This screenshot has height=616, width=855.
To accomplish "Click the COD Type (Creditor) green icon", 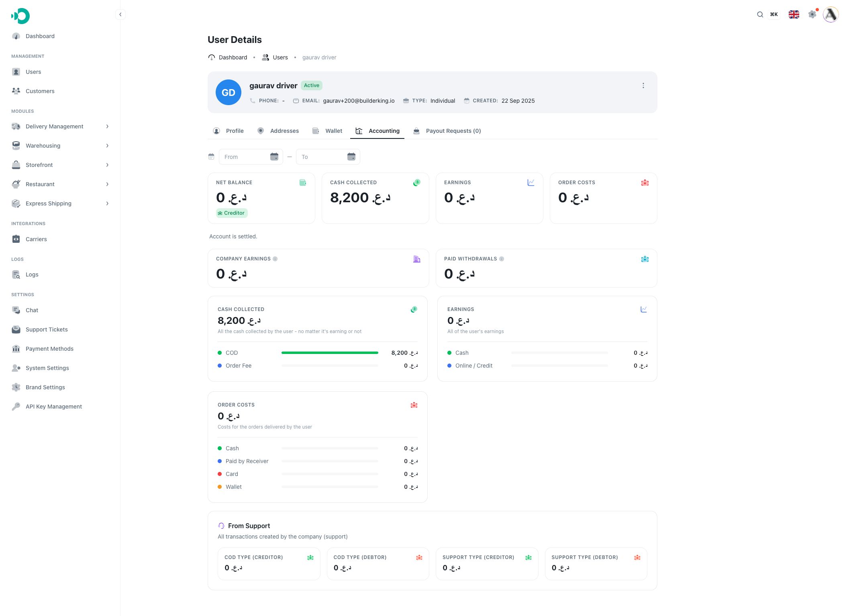I will click(x=310, y=557).
